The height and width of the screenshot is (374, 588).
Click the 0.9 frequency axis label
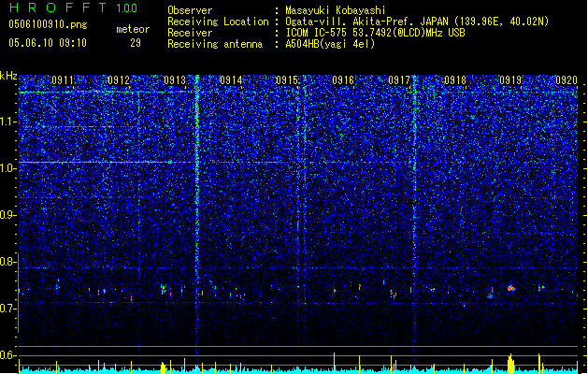(8, 215)
